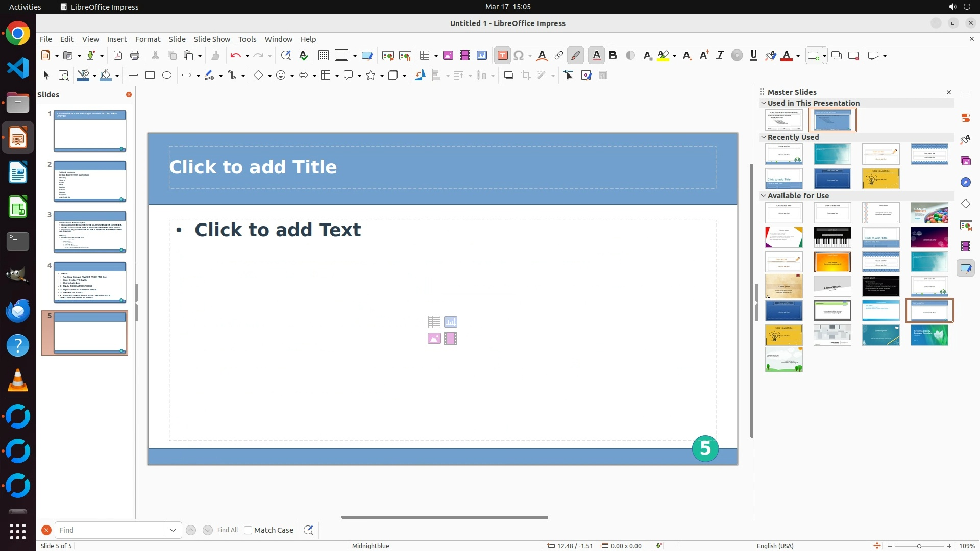Select slide 3 thumbnail in Slides panel
The image size is (980, 551).
[90, 232]
